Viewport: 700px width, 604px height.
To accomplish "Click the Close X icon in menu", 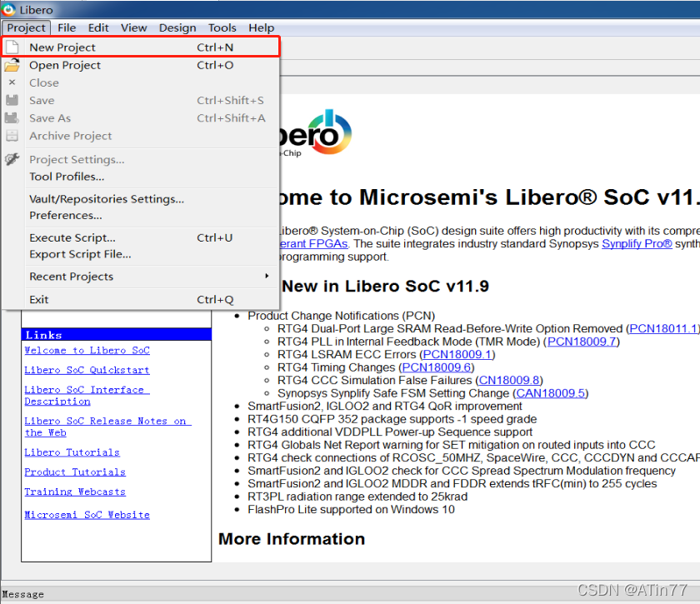I will pyautogui.click(x=12, y=82).
